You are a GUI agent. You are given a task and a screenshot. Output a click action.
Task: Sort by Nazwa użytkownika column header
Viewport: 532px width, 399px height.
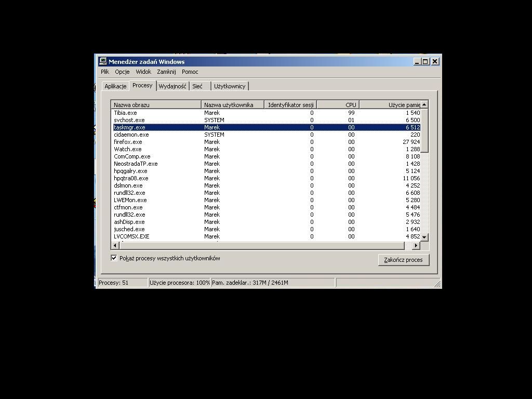coord(233,105)
